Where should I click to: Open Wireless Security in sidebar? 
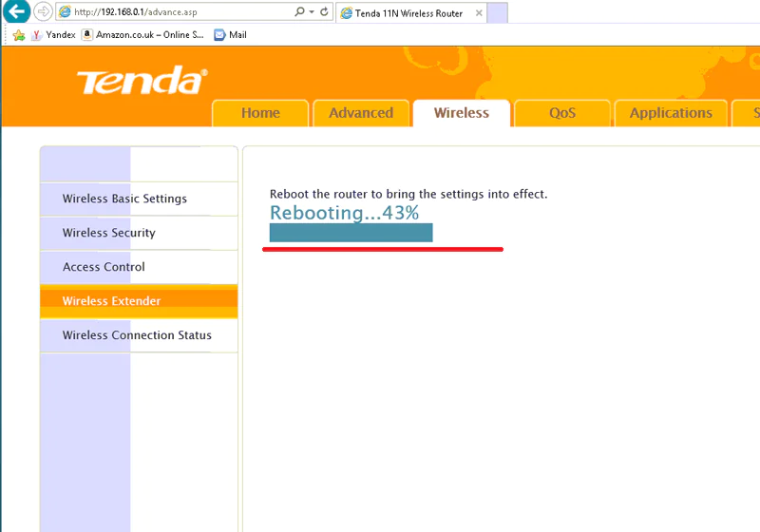[x=139, y=233]
